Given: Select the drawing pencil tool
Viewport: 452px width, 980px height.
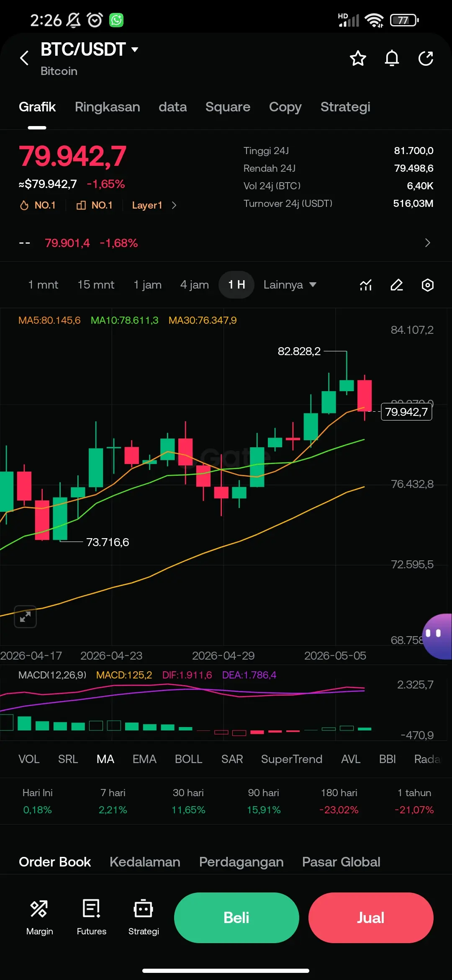Looking at the screenshot, I should 396,285.
